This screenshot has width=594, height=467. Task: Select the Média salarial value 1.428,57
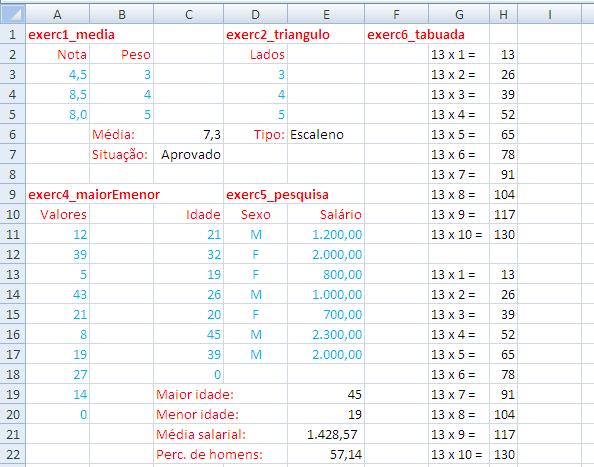pos(326,434)
